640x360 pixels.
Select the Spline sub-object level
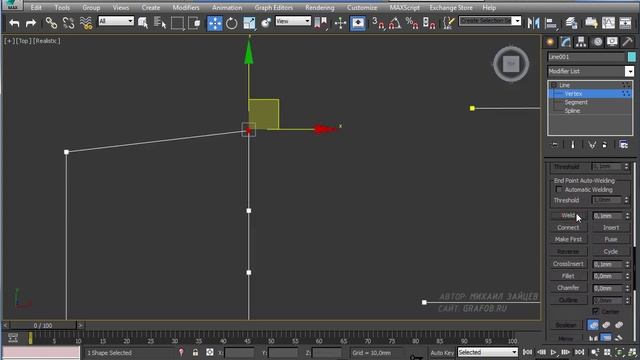click(x=572, y=111)
